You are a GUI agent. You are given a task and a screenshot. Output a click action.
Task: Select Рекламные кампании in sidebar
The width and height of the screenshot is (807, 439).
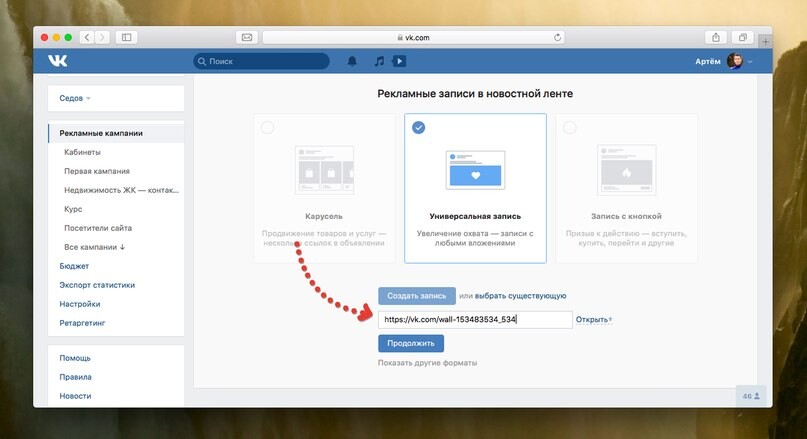pyautogui.click(x=116, y=133)
